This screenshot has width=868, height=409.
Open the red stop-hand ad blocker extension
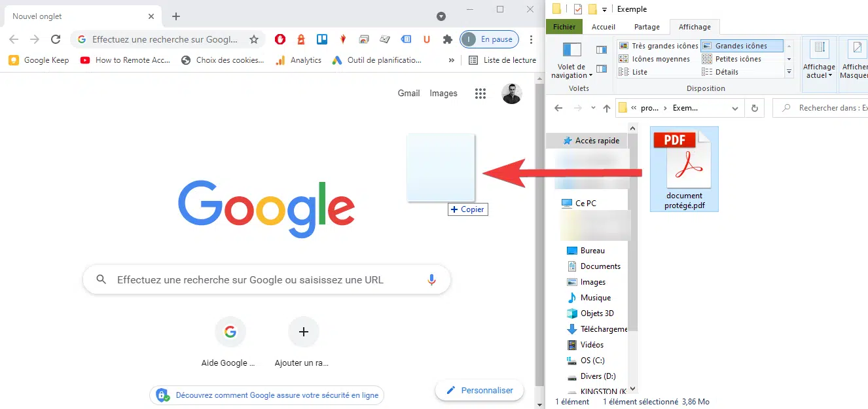pyautogui.click(x=280, y=39)
